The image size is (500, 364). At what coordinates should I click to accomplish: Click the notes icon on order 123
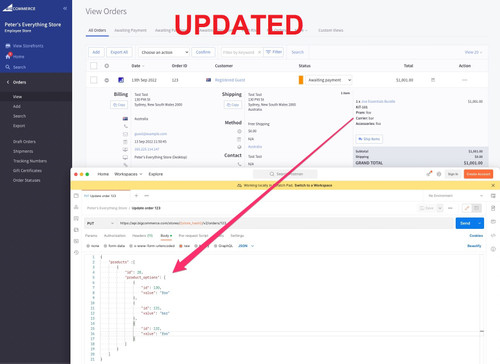click(x=433, y=80)
